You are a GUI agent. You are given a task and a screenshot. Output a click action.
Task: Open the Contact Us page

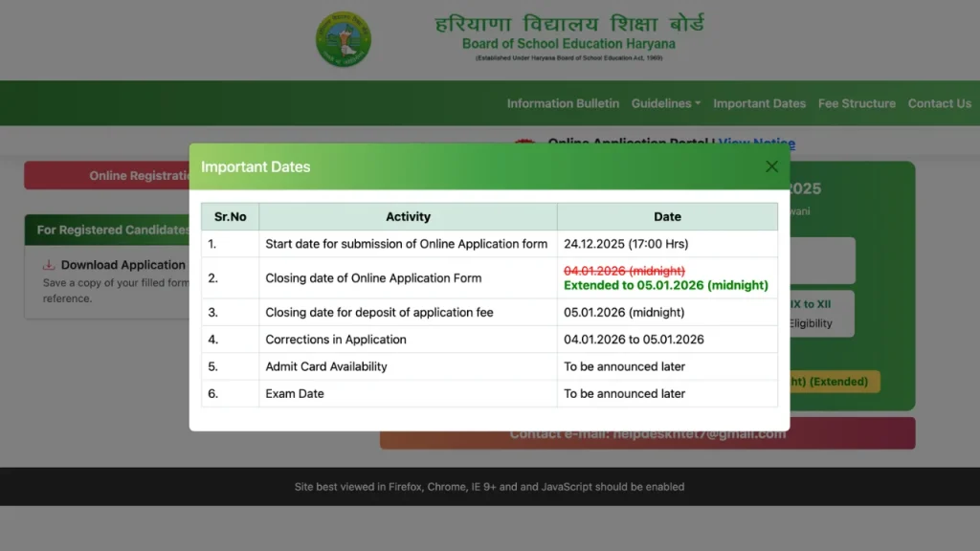pyautogui.click(x=940, y=103)
